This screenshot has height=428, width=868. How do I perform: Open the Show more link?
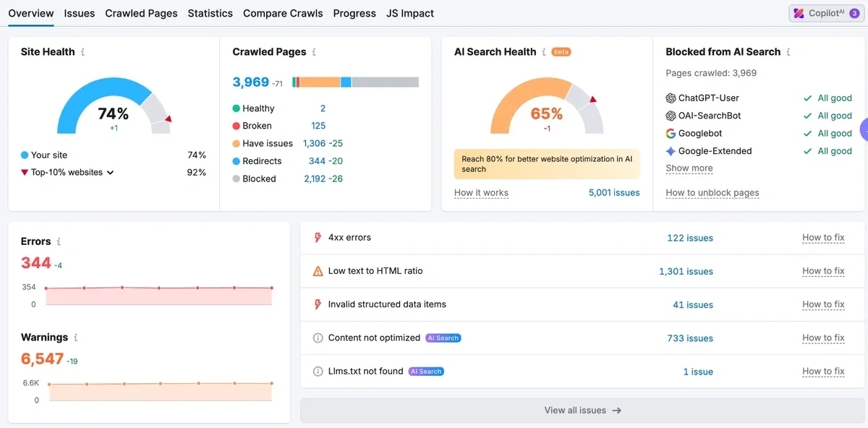pos(689,168)
